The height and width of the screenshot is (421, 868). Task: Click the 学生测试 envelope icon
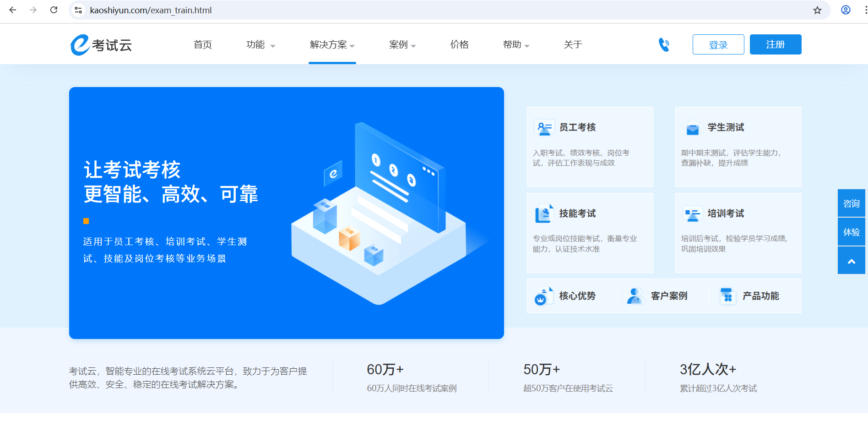click(692, 128)
